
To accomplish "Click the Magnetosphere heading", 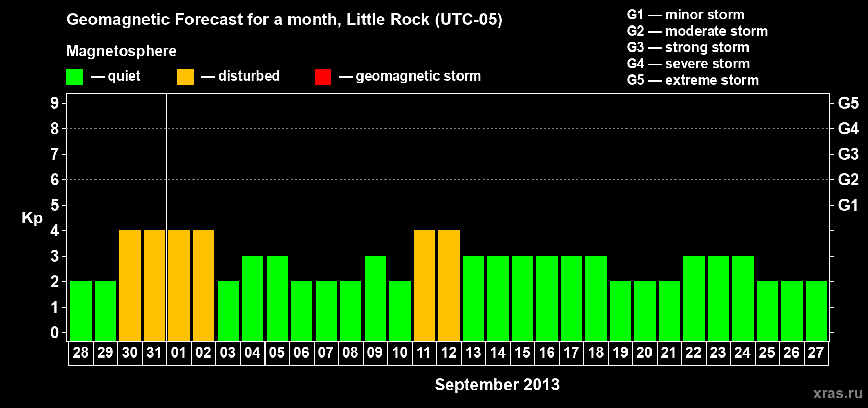I will pos(122,51).
